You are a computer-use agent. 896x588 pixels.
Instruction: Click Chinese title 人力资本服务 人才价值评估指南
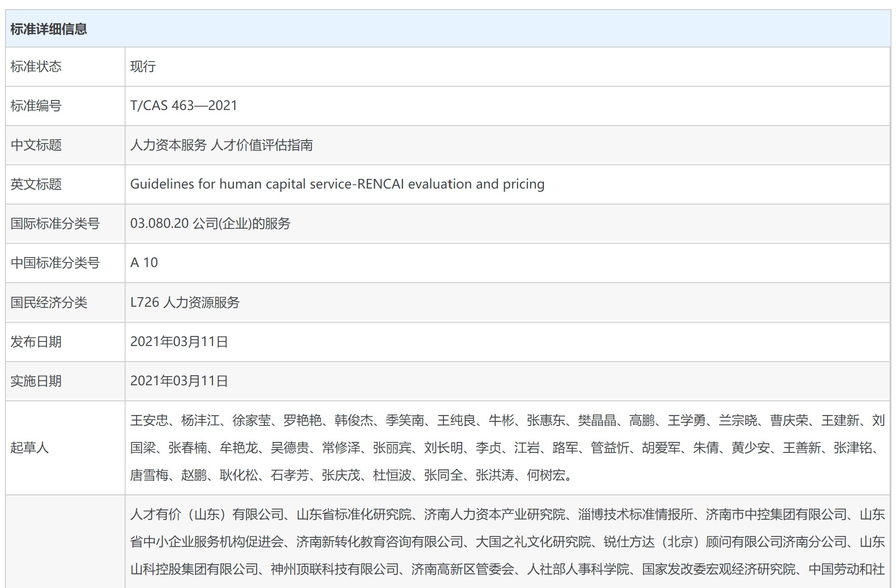[x=221, y=145]
